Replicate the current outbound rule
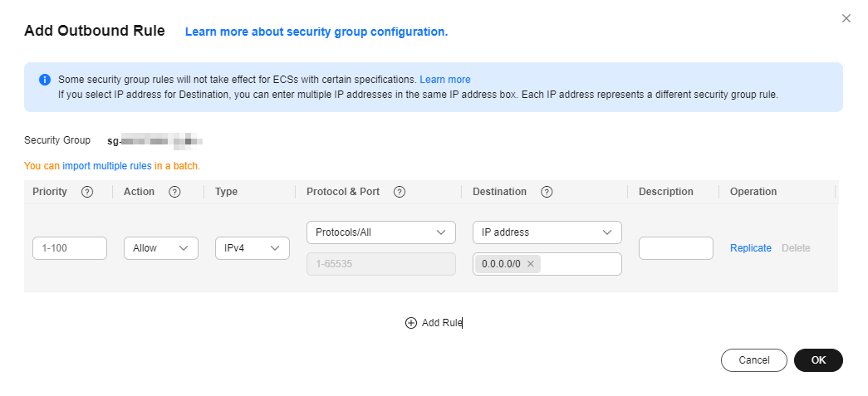The width and height of the screenshot is (868, 396). (x=751, y=248)
